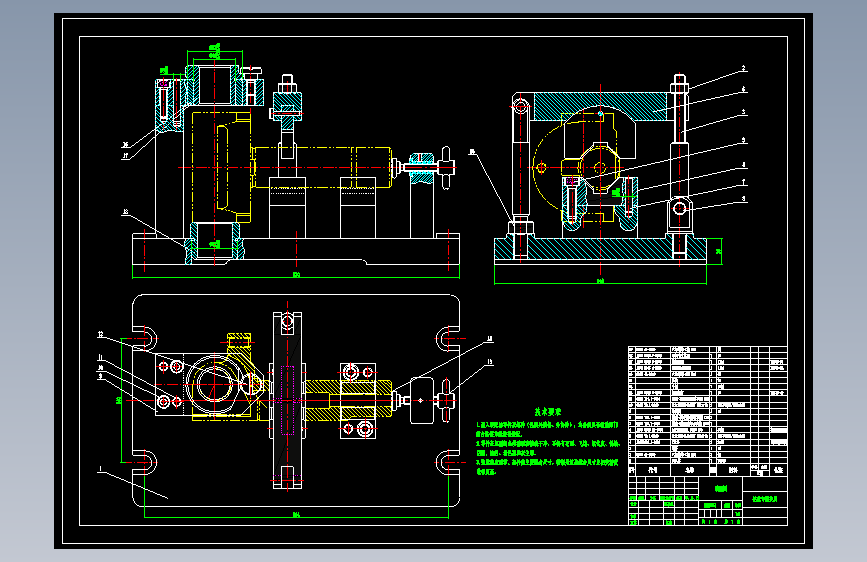Click the cyan hatched top plate in section view
867x562 pixels.
pos(600,106)
